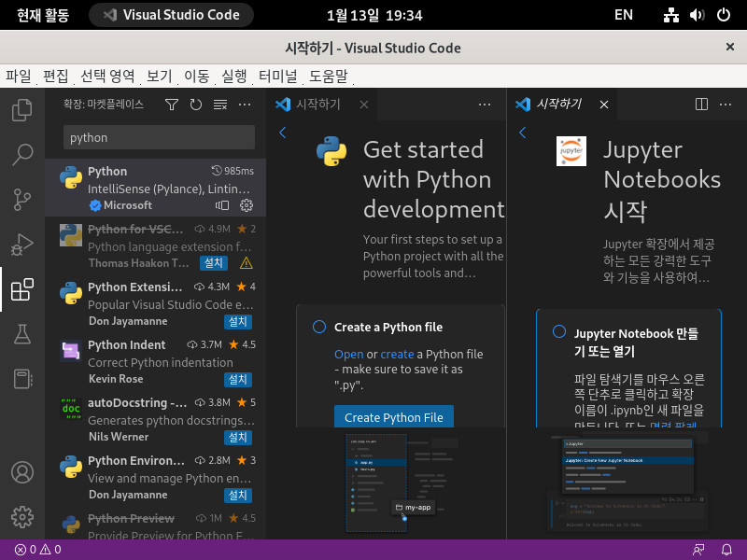Viewport: 747px width, 560px height.
Task: Open the 이동 menu
Action: coord(197,76)
